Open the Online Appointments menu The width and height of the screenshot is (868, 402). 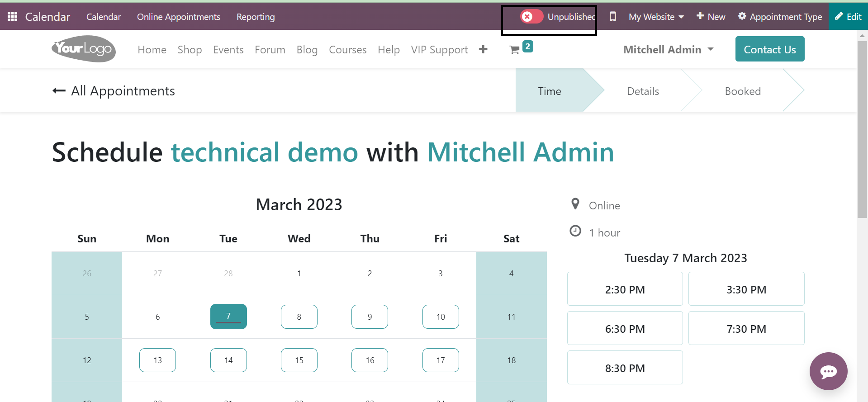coord(179,17)
